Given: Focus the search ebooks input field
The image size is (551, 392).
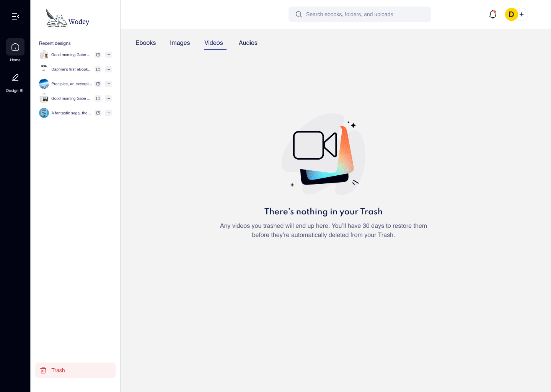Looking at the screenshot, I should 360,15.
